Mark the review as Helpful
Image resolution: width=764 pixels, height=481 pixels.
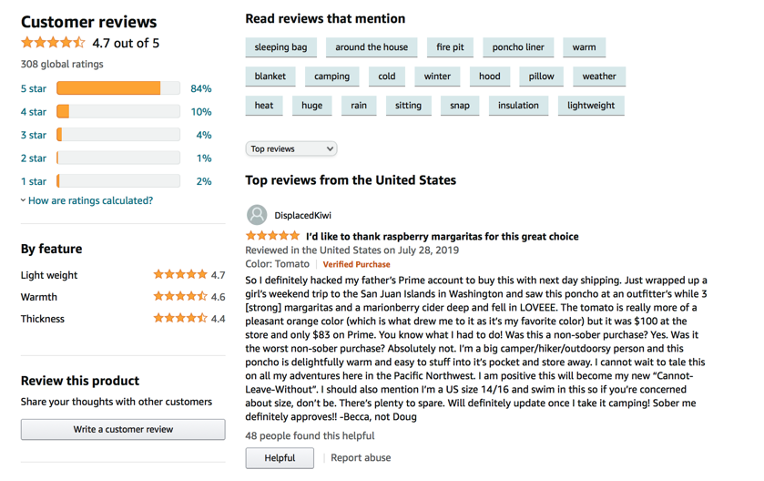pos(280,458)
